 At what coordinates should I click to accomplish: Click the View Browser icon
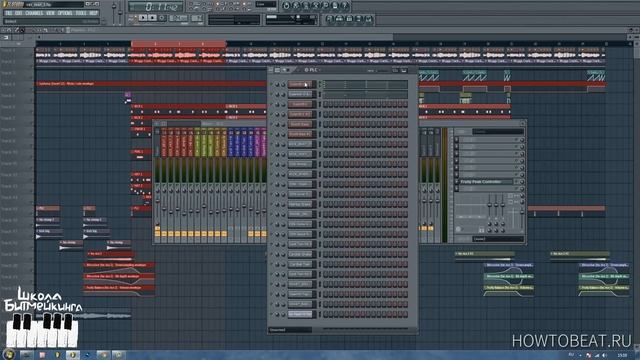point(359,19)
